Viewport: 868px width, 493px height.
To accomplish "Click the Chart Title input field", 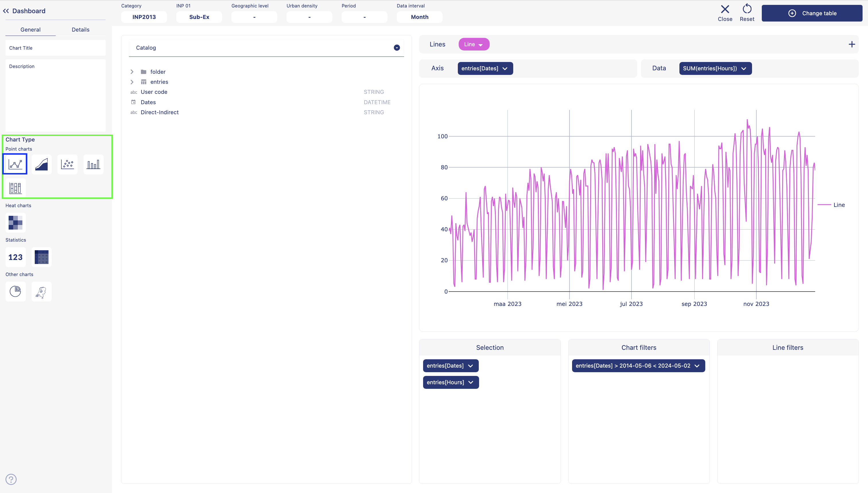I will 55,48.
